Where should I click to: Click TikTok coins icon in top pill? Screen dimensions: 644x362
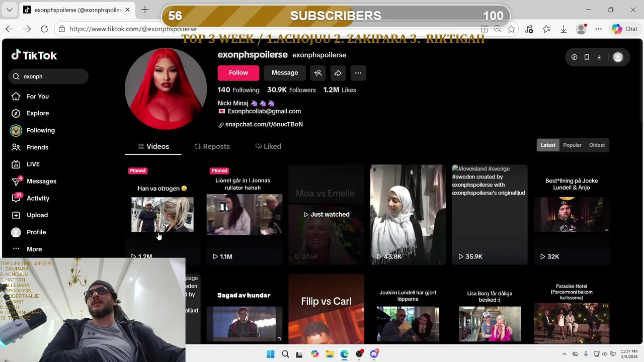tap(574, 57)
